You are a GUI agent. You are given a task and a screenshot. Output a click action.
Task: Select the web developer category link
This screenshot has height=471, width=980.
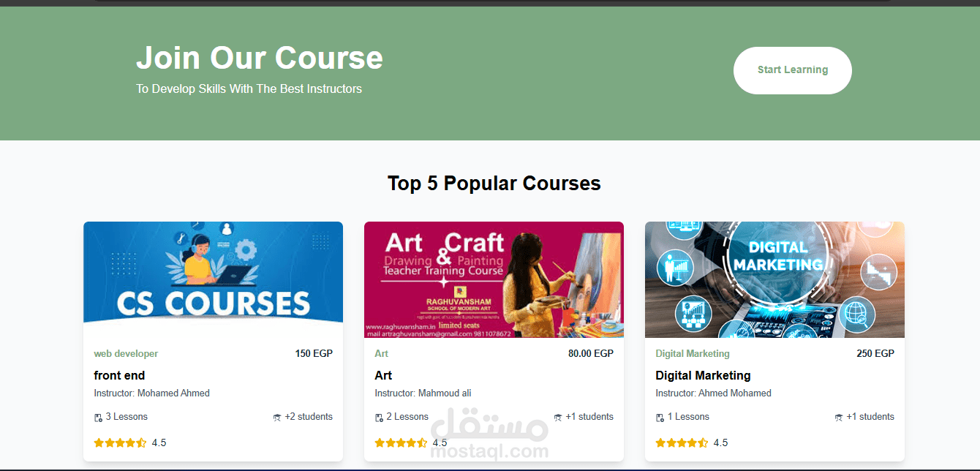click(126, 353)
